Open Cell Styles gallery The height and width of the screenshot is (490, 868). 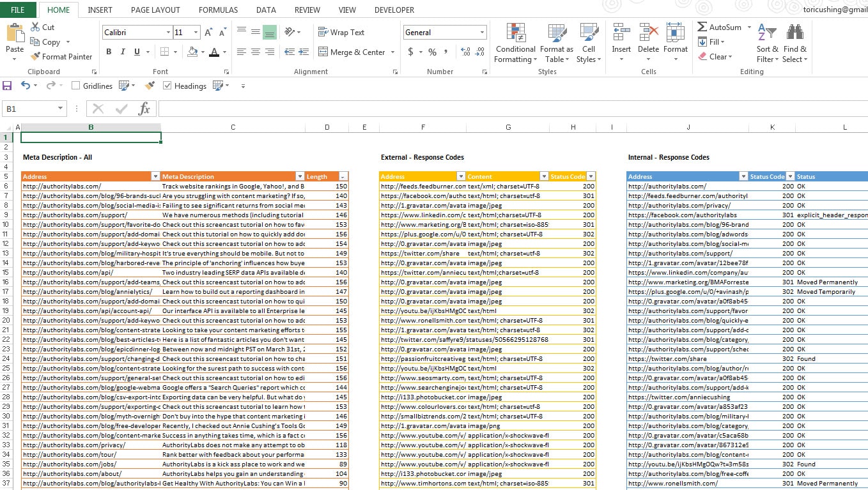(x=589, y=43)
